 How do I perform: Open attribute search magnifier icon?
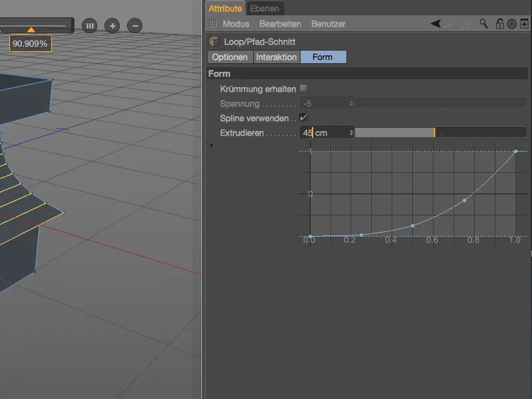coord(483,23)
